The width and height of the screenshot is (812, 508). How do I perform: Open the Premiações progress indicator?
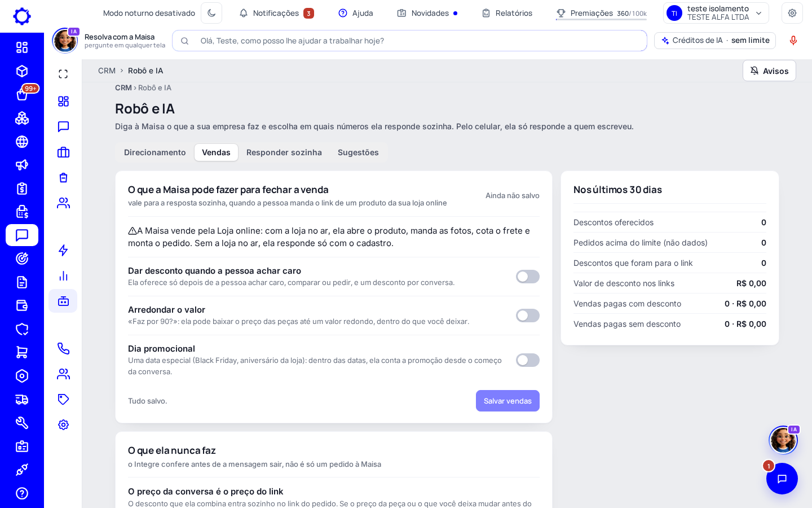[x=601, y=13]
